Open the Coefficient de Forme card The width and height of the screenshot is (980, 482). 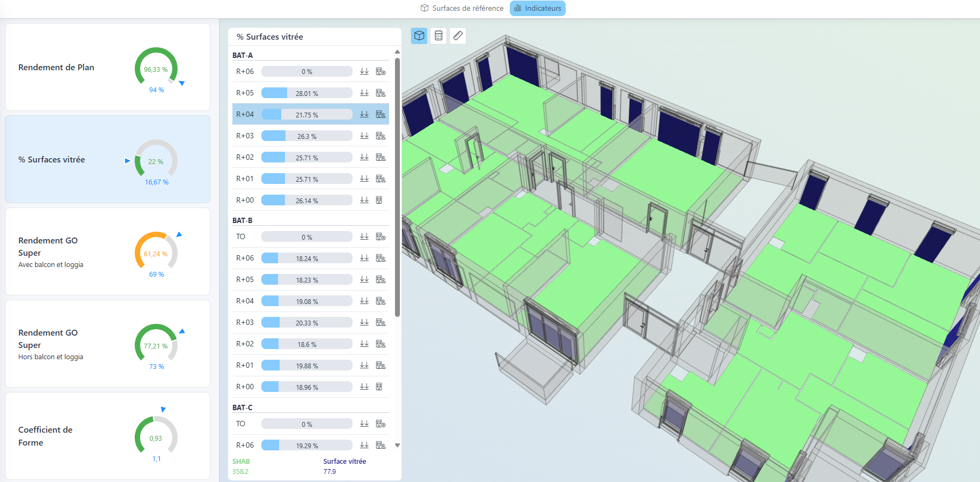107,436
